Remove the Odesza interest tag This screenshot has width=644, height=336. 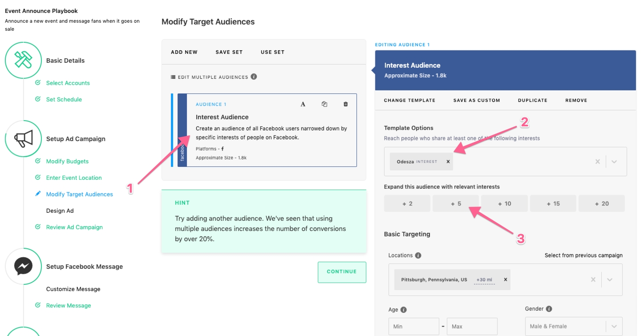click(448, 162)
